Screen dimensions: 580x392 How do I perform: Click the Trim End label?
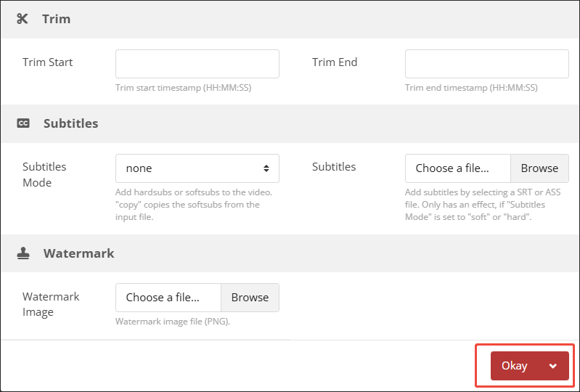pos(335,62)
